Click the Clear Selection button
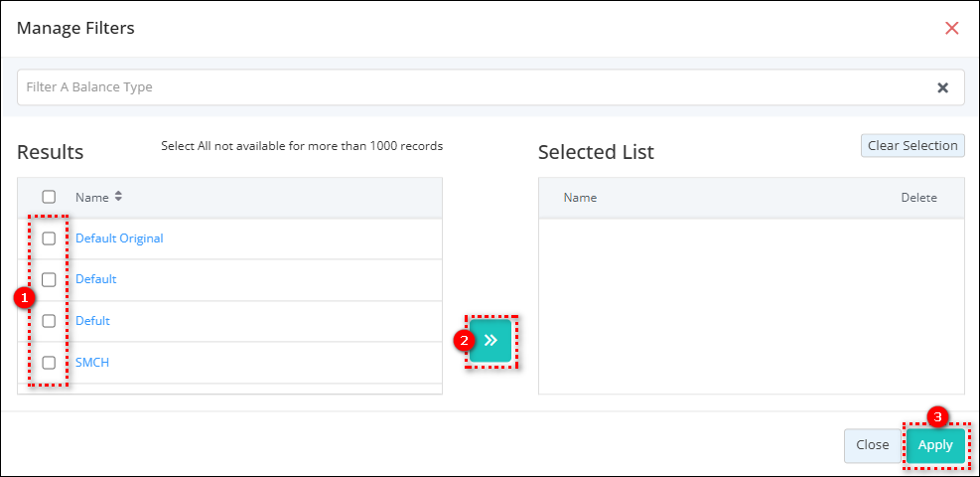Viewport: 980px width, 477px height. pos(912,146)
